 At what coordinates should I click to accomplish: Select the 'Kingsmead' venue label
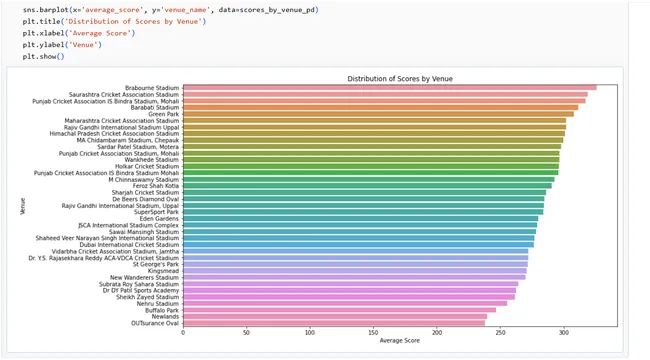click(163, 271)
